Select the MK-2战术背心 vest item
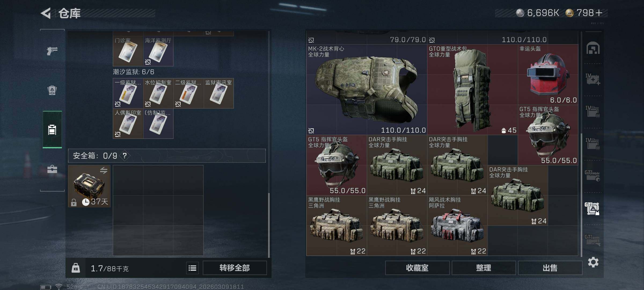644x290 pixels. [367, 89]
